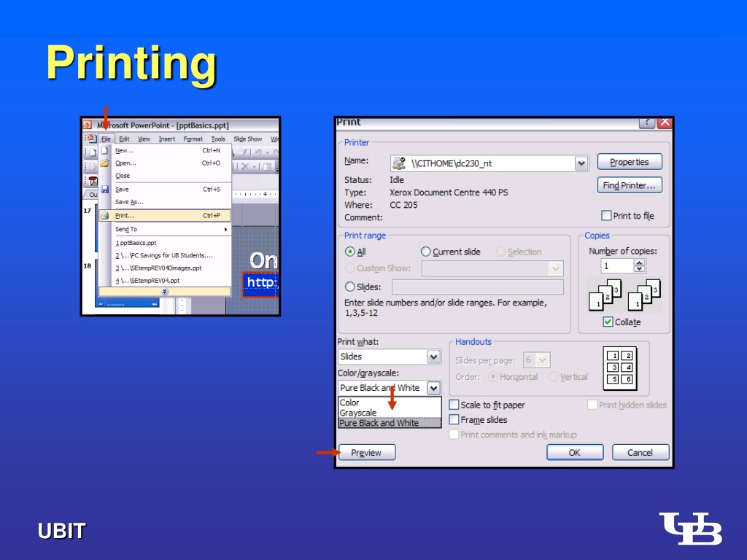Select Horizontal handout order
This screenshot has width=747, height=560.
tap(493, 377)
